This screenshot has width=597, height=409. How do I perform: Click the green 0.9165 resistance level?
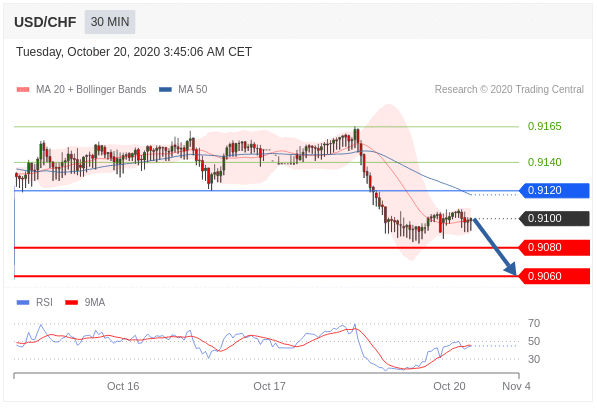[544, 126]
